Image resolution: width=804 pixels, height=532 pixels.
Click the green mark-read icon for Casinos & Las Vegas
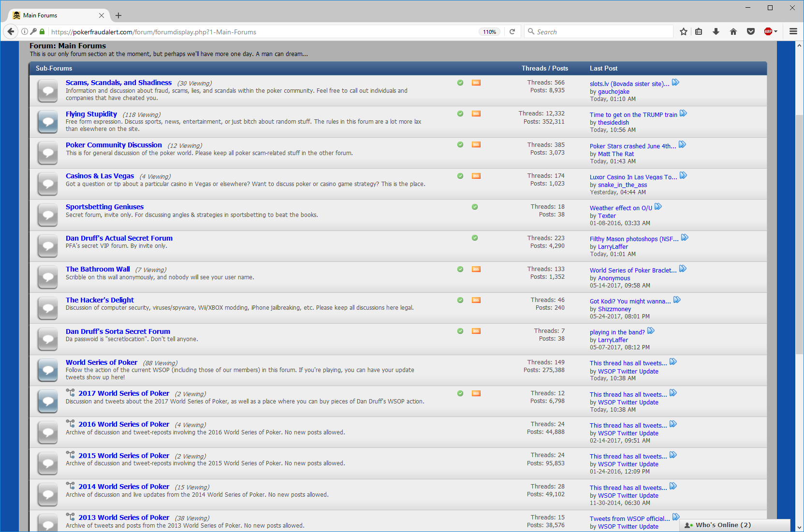(x=460, y=176)
